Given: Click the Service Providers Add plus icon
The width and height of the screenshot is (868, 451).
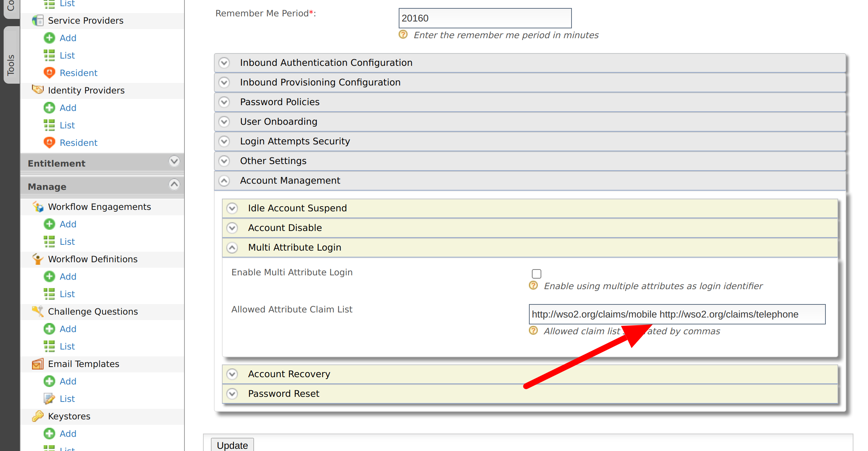Looking at the screenshot, I should (x=49, y=38).
